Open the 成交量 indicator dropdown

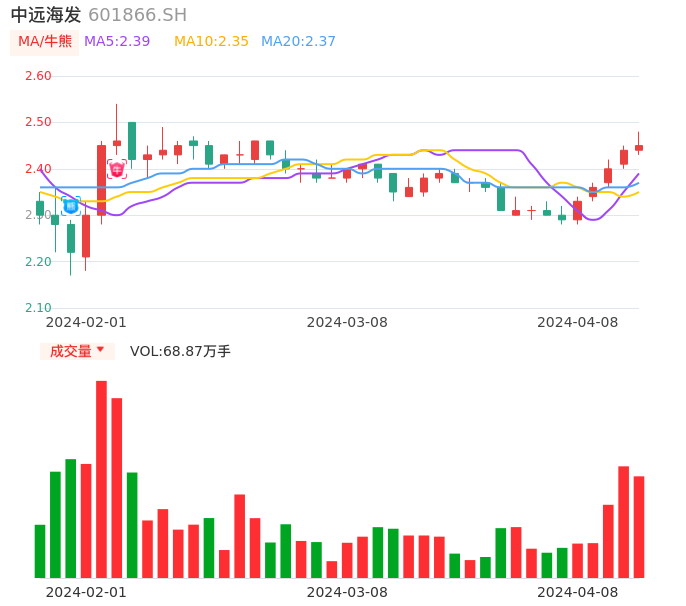click(x=77, y=351)
